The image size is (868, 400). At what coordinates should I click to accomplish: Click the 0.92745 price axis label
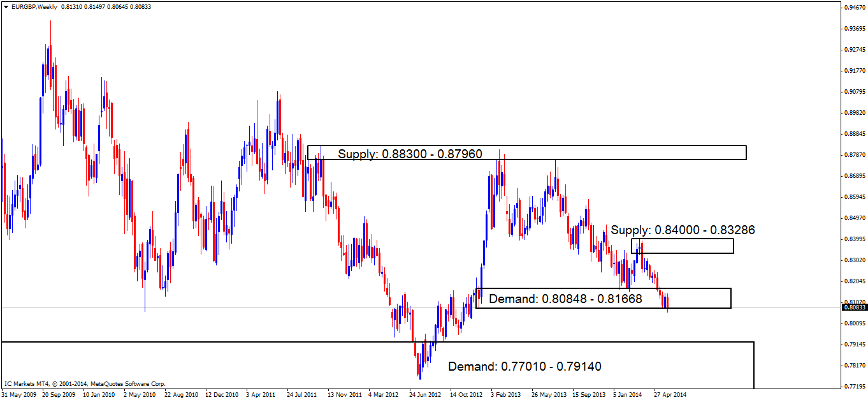pyautogui.click(x=853, y=50)
